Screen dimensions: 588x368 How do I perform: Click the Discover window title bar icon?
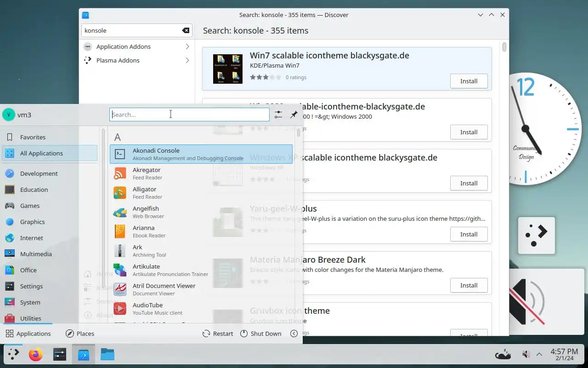click(85, 15)
